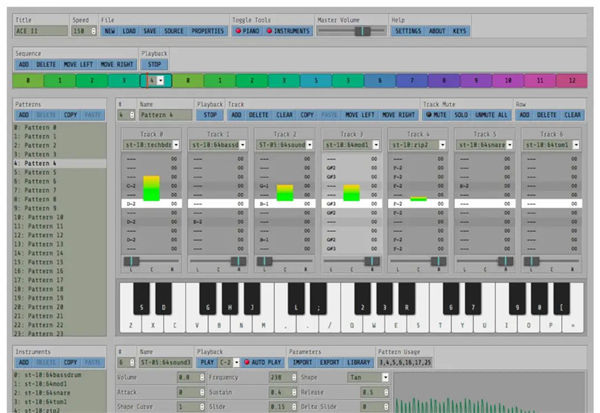Click the LIBRARY parameters button
The width and height of the screenshot is (600, 413).
pyautogui.click(x=359, y=362)
